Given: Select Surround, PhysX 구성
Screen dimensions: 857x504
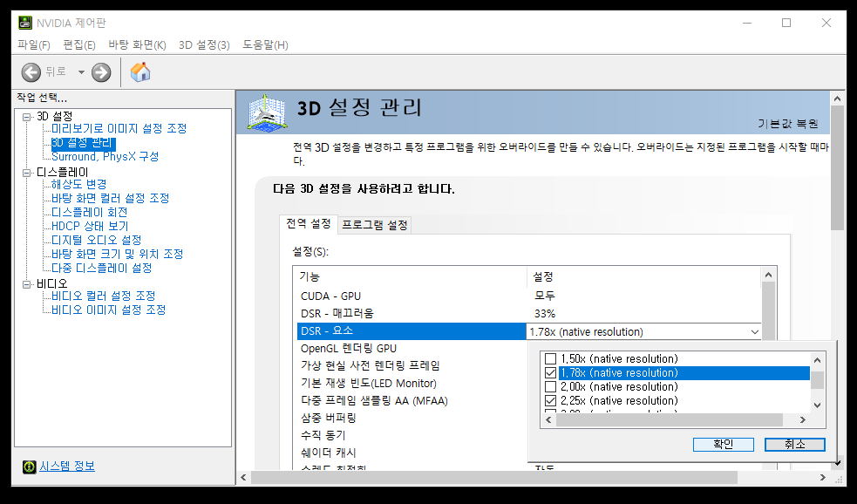Looking at the screenshot, I should click(105, 156).
